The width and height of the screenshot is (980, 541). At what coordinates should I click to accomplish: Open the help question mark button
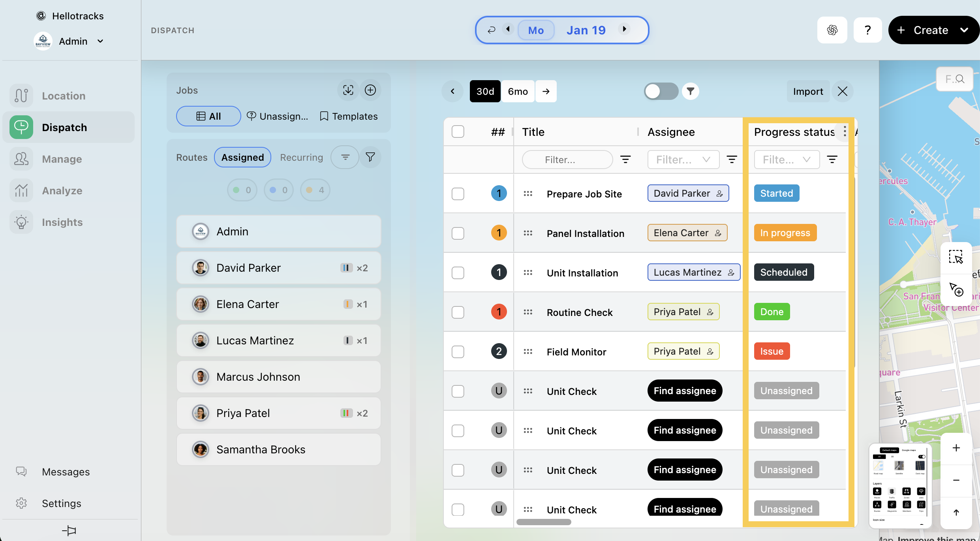(x=867, y=30)
